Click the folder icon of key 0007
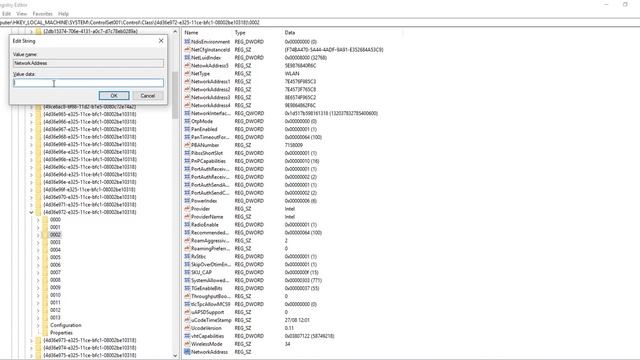 [45, 272]
